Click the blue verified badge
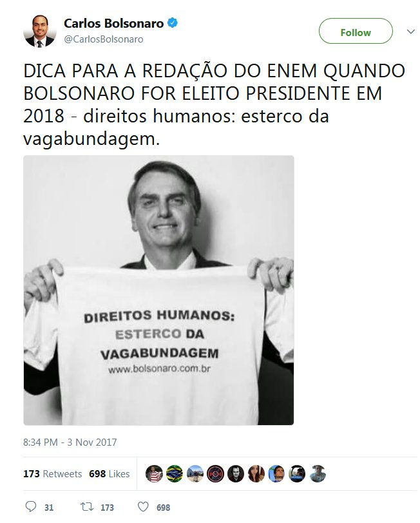This screenshot has width=420, height=523. 173,23
